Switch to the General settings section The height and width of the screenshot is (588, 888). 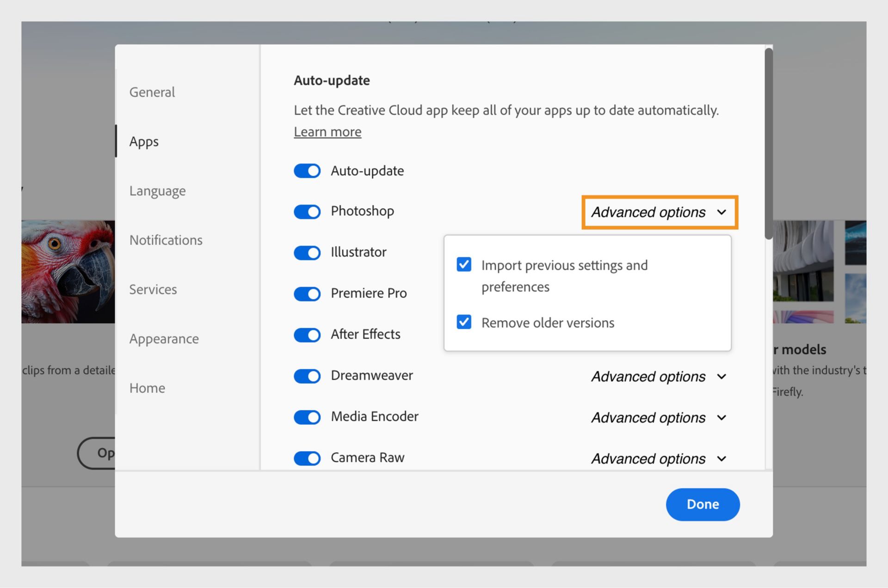[x=152, y=92]
